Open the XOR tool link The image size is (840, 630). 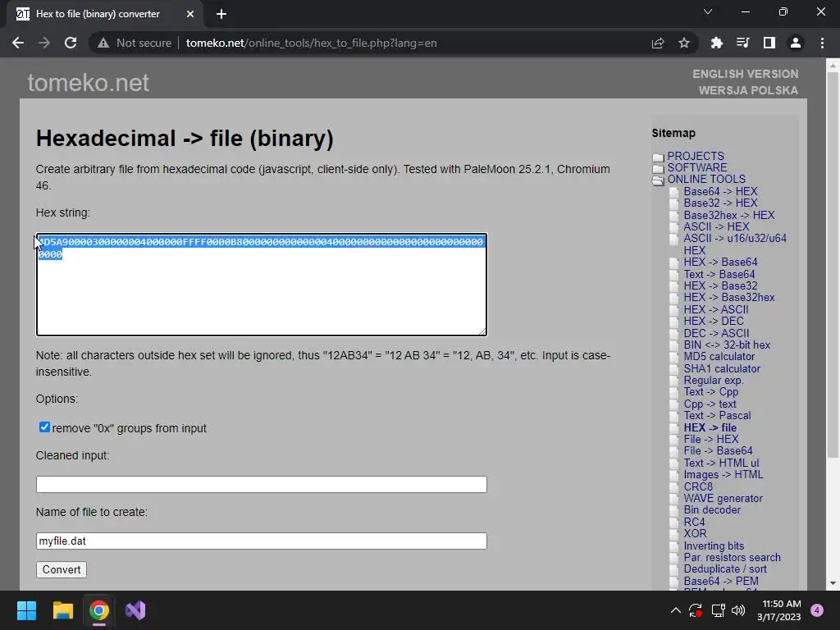click(x=695, y=533)
